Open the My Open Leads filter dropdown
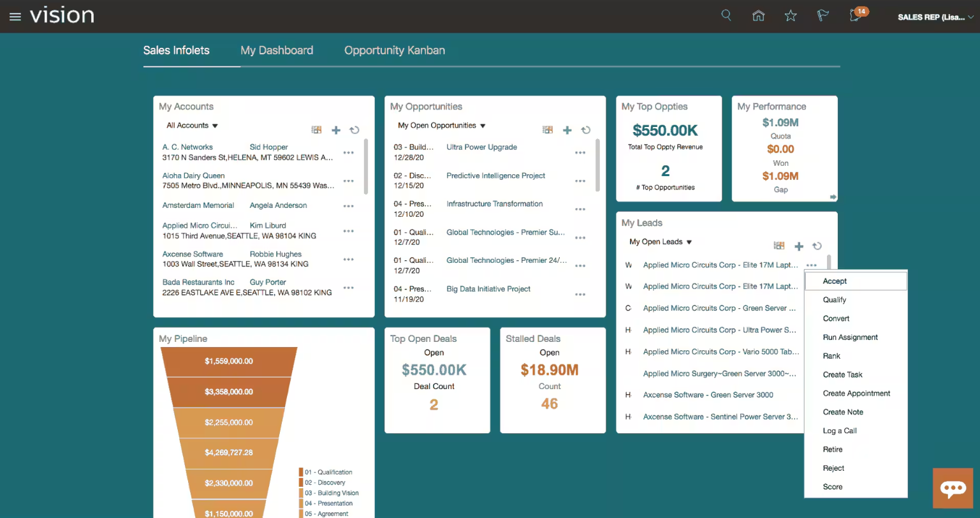 (661, 242)
